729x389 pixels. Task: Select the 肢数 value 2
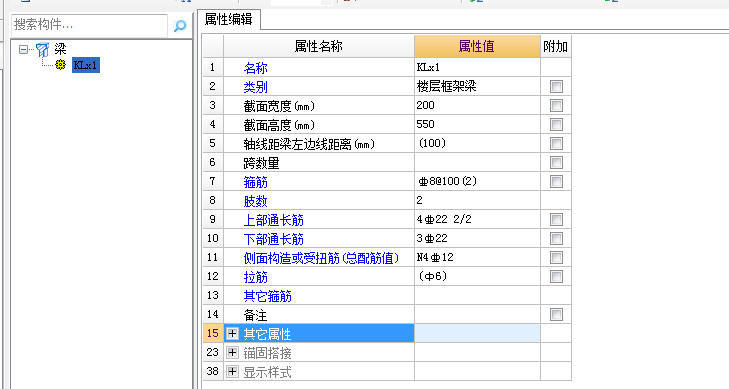tap(477, 200)
